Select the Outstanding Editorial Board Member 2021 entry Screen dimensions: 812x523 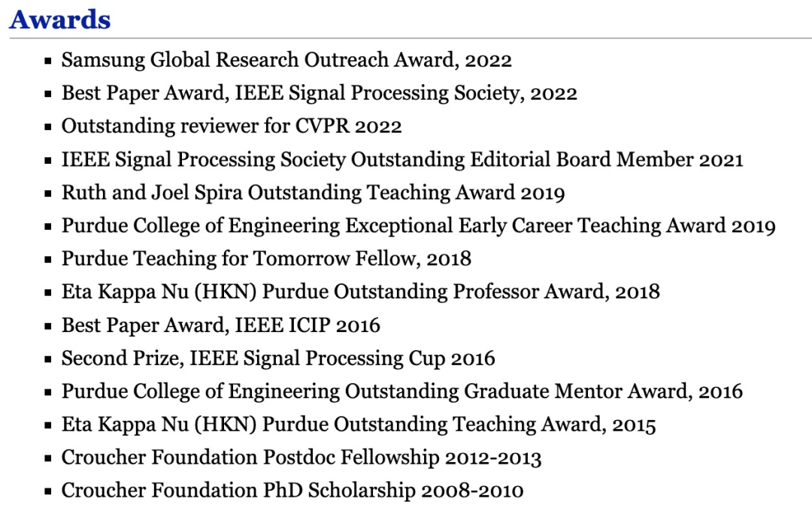pyautogui.click(x=402, y=159)
